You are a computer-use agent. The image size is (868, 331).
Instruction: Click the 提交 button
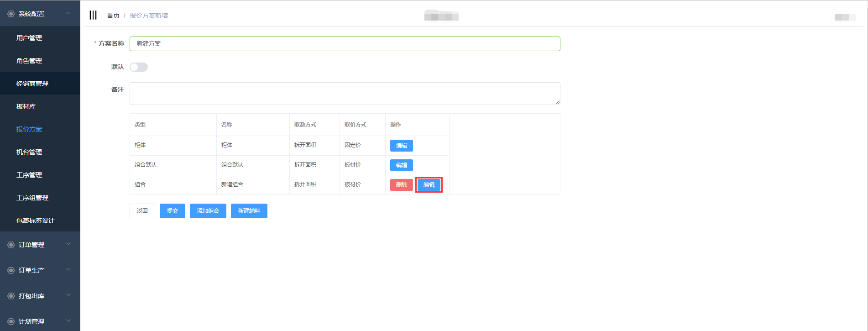173,211
